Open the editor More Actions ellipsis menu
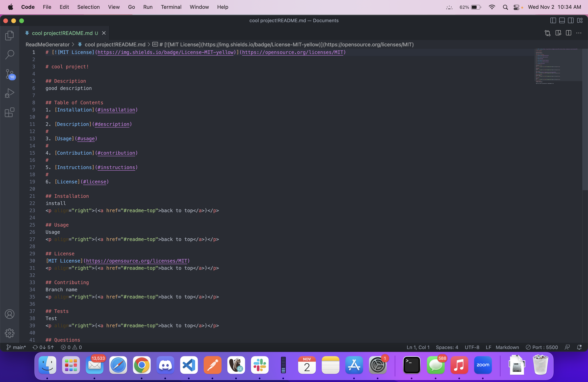 (x=579, y=33)
